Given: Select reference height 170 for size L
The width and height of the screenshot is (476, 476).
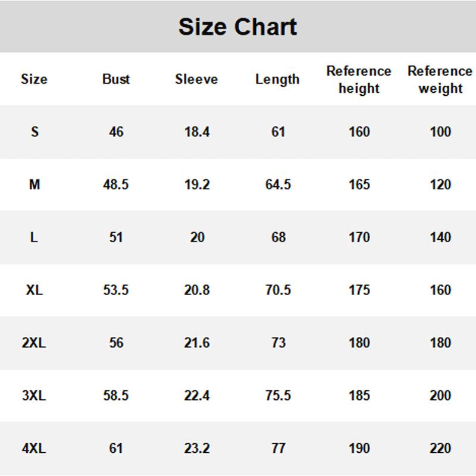Looking at the screenshot, I should point(359,237).
